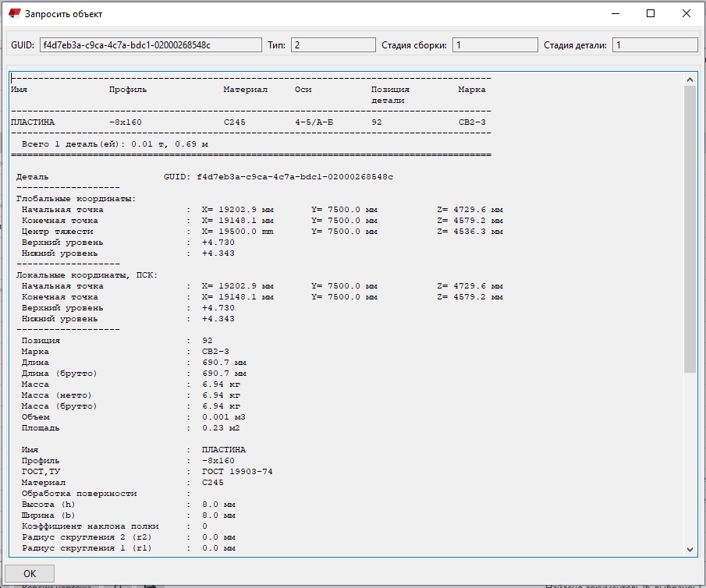The image size is (706, 588).
Task: Click the Длина (брутто) line
Action: click(x=59, y=374)
